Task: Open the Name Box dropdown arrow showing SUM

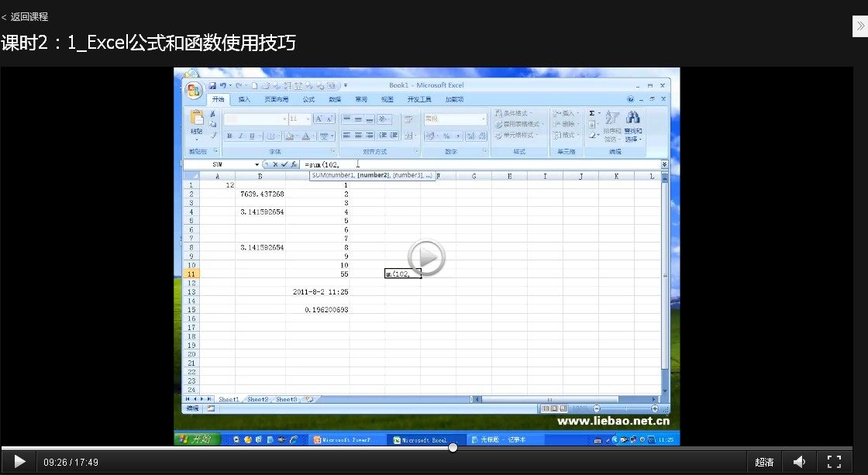Action: [x=257, y=164]
